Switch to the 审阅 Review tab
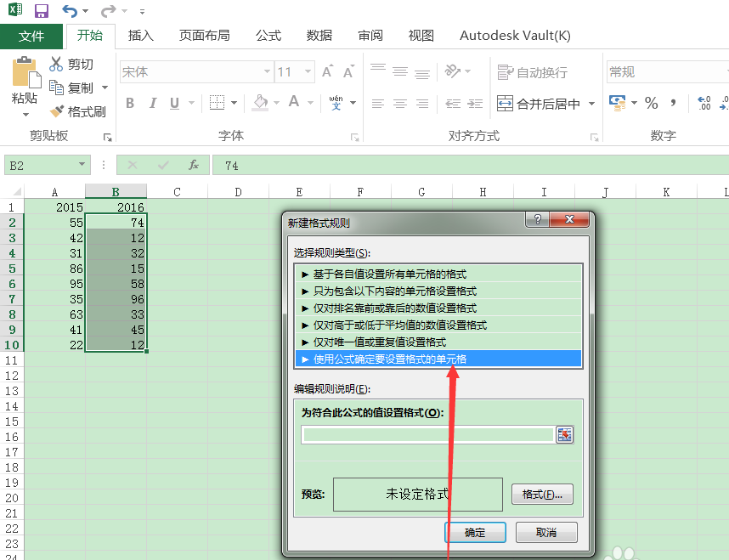The image size is (729, 560). point(370,36)
